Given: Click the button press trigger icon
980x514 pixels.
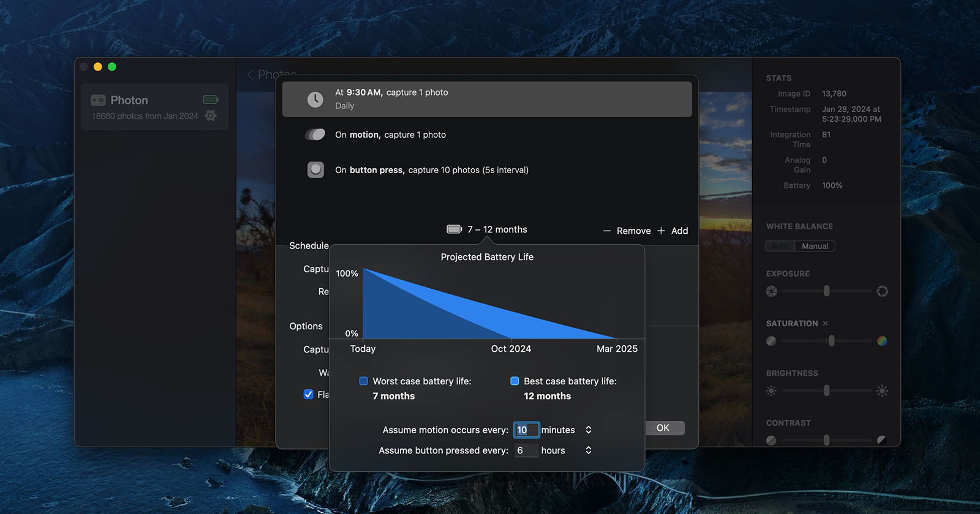Looking at the screenshot, I should (315, 169).
